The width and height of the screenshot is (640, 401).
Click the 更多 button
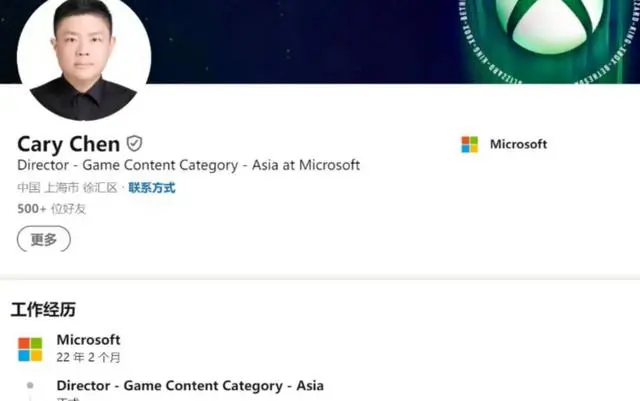[x=44, y=239]
